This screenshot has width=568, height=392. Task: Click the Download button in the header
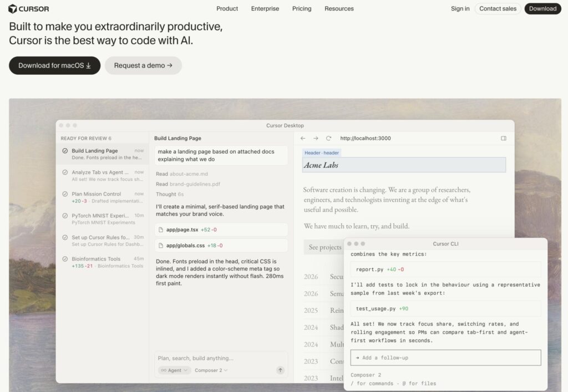coord(542,9)
